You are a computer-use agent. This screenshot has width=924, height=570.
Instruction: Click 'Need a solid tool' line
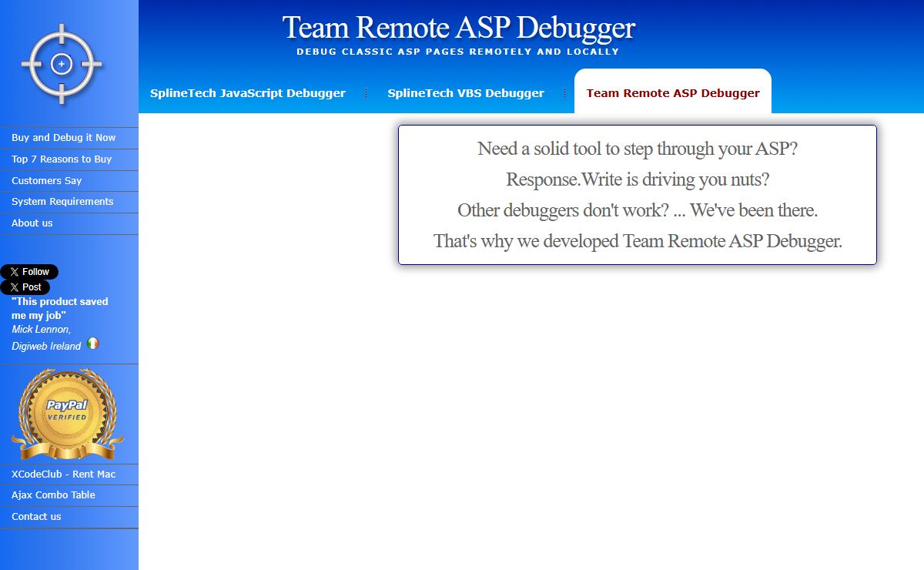click(x=638, y=149)
